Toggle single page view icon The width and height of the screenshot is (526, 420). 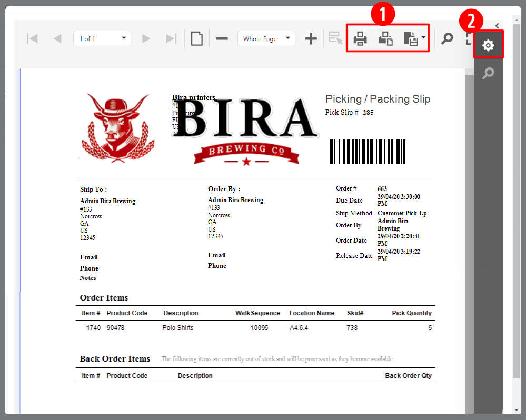pos(197,38)
